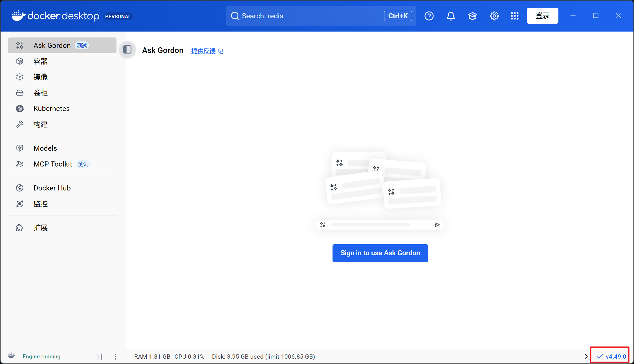The height and width of the screenshot is (364, 634).
Task: Open settings gear icon
Action: click(x=494, y=16)
